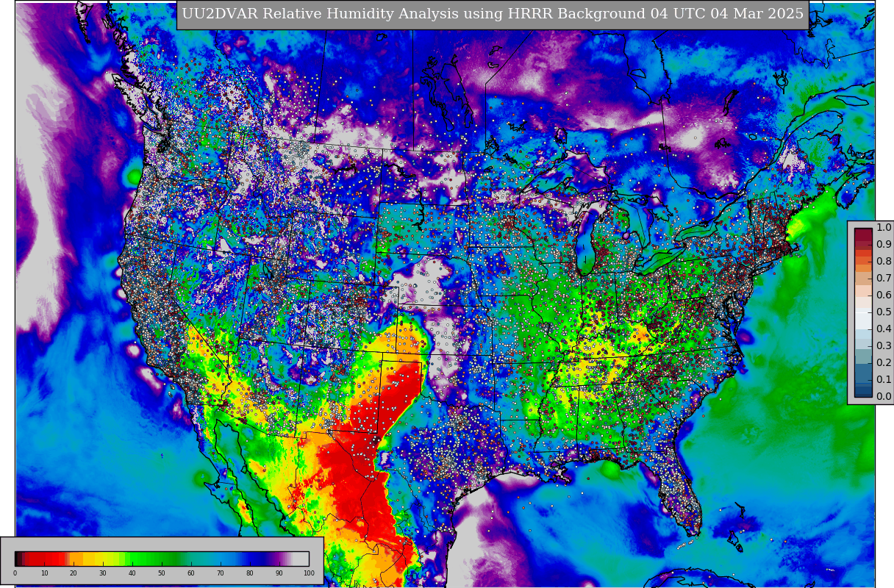Viewport: 894px width, 588px height.
Task: Click the 10 tick label on the humidity colorbar
Action: [x=44, y=573]
